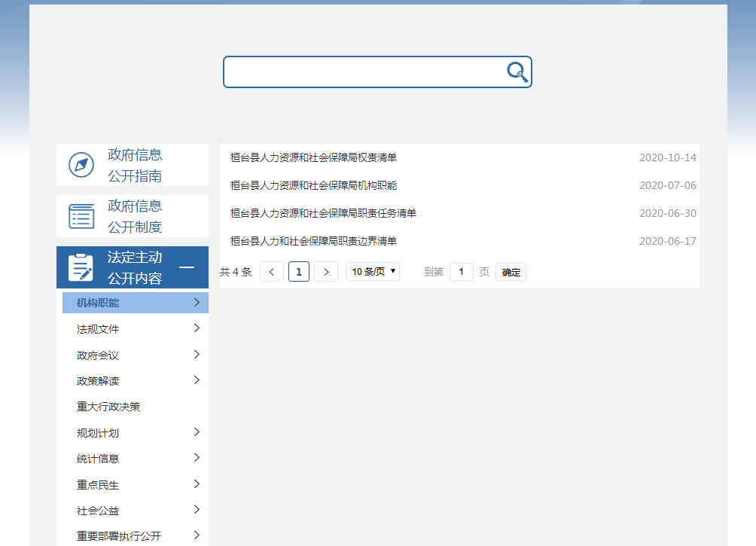Go to previous page arrow
This screenshot has height=546, width=756.
(272, 272)
